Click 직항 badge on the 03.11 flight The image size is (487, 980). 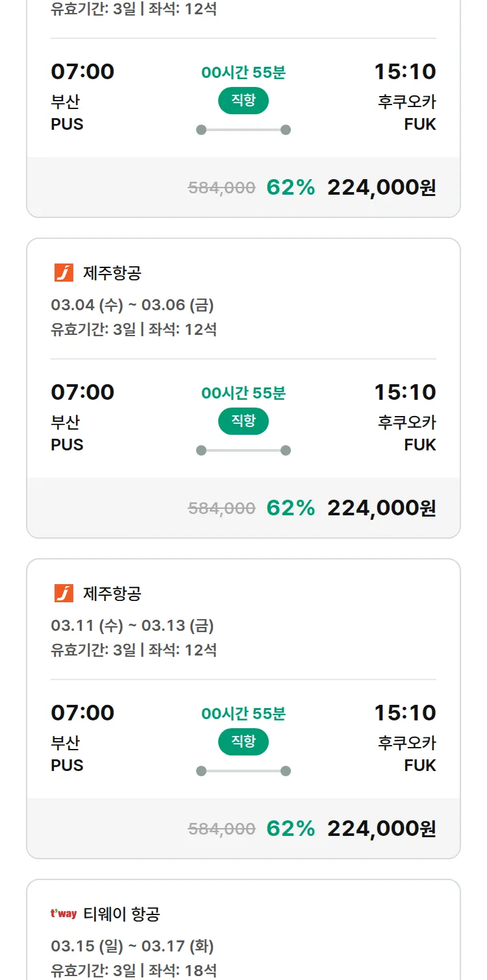coord(243,741)
